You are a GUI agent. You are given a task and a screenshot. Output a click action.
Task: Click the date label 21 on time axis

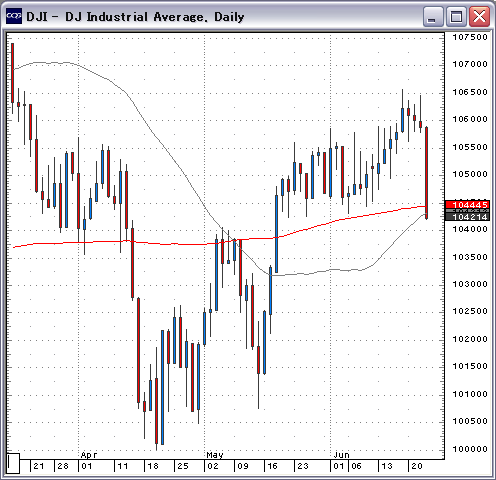point(38,466)
